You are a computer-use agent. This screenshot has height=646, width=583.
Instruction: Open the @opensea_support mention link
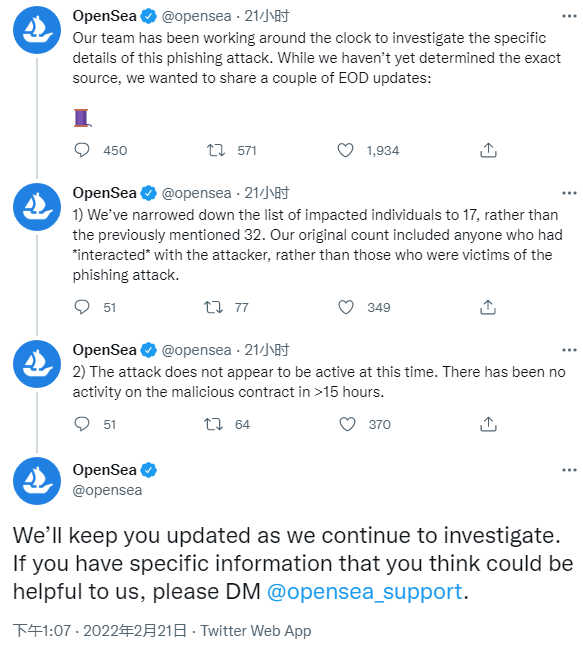click(x=365, y=592)
